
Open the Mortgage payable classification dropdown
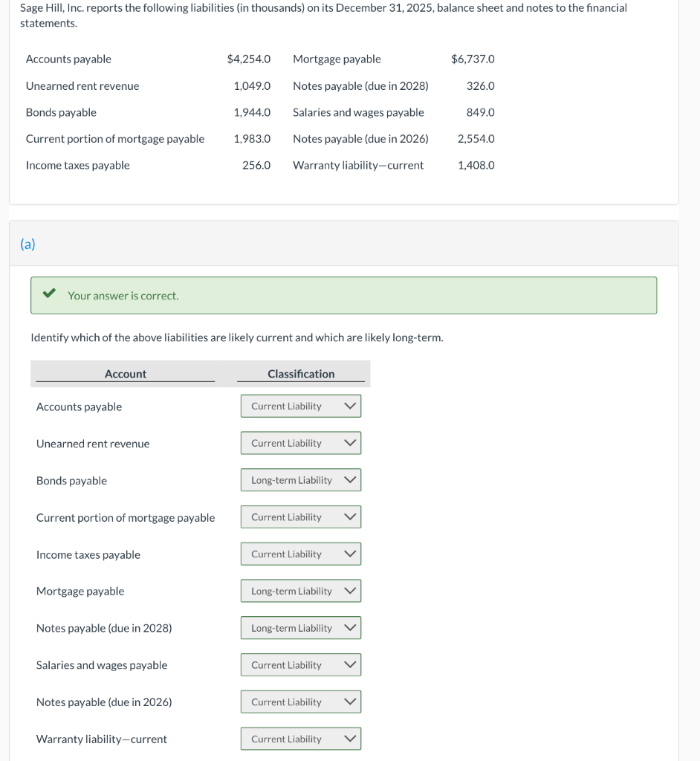click(300, 590)
